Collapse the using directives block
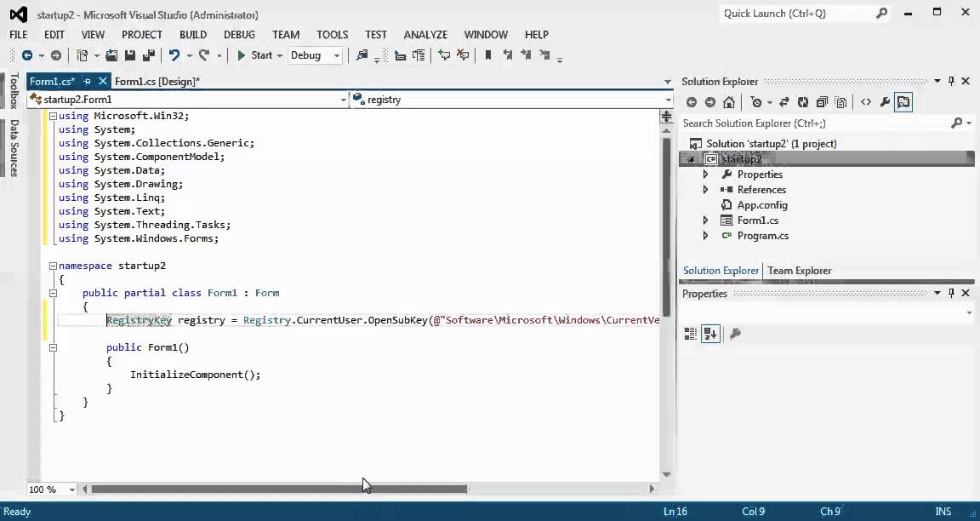Image resolution: width=980 pixels, height=521 pixels. click(53, 116)
